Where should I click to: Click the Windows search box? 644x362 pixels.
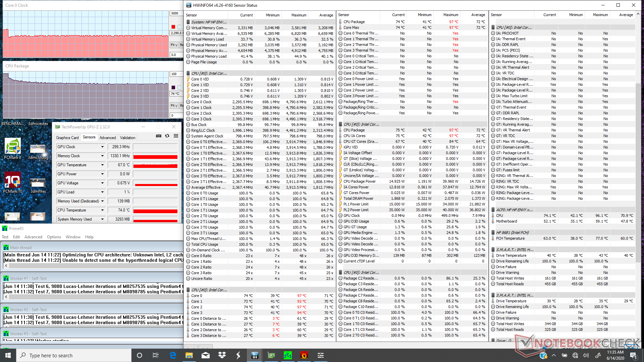[x=74, y=355]
